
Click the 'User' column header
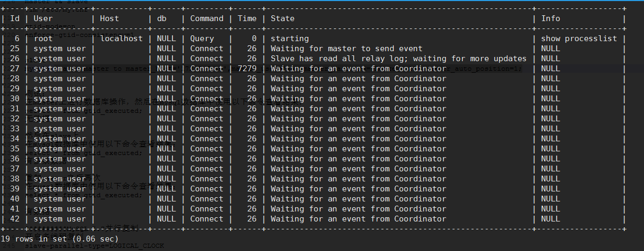43,18
